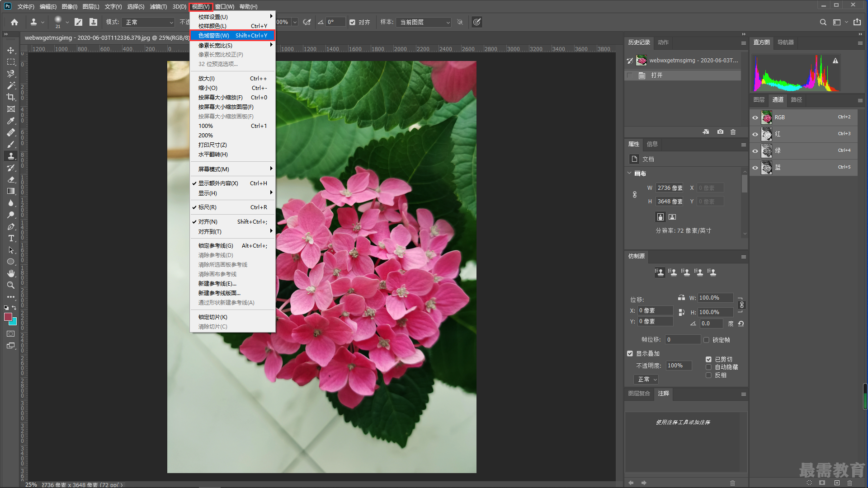The width and height of the screenshot is (868, 488).
Task: Select the Type tool
Action: [11, 238]
